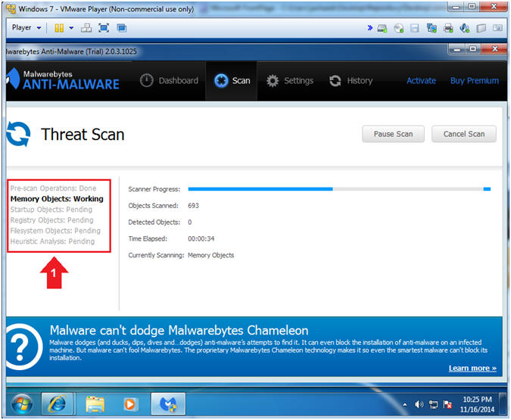This screenshot has width=511, height=420.
Task: Click the taskbar clock showing 10:25 PM
Action: (x=477, y=404)
